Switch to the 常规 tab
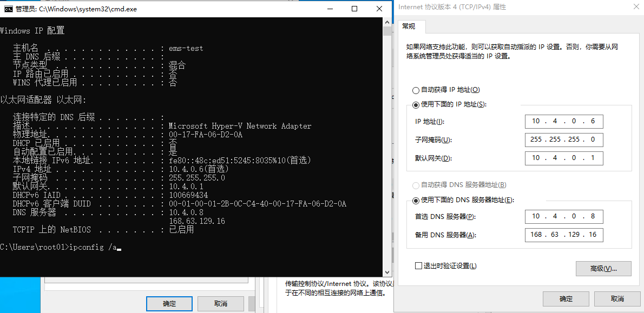Image resolution: width=644 pixels, height=313 pixels. click(410, 26)
